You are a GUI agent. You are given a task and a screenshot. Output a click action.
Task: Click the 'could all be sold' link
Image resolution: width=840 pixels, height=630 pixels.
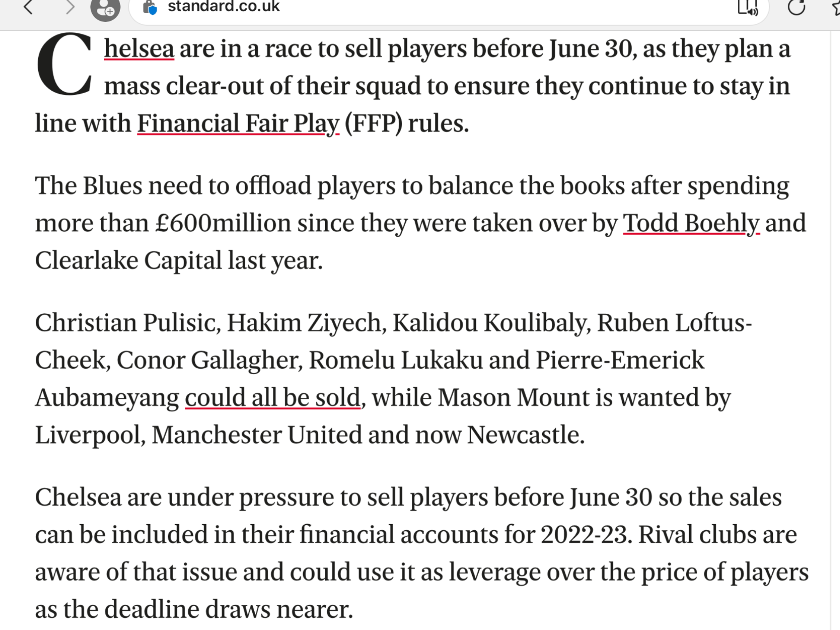click(x=273, y=398)
